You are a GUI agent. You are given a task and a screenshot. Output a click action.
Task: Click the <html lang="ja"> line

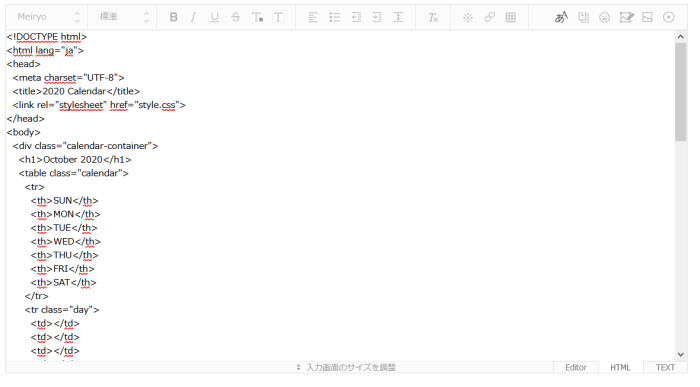45,50
